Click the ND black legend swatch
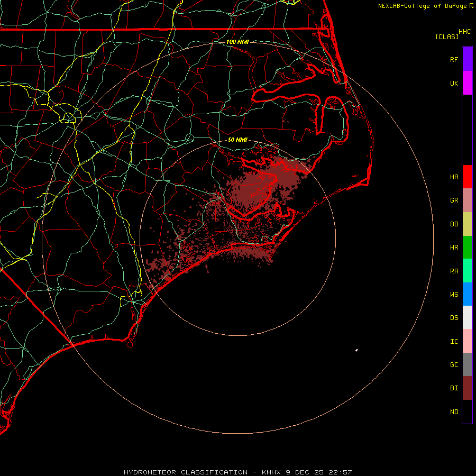The image size is (476, 476). pos(467,411)
